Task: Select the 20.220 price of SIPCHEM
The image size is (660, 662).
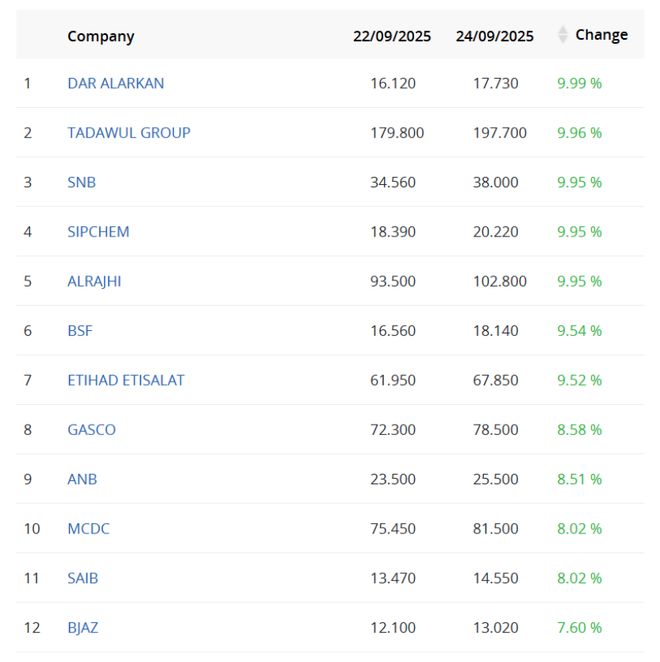Action: [495, 231]
